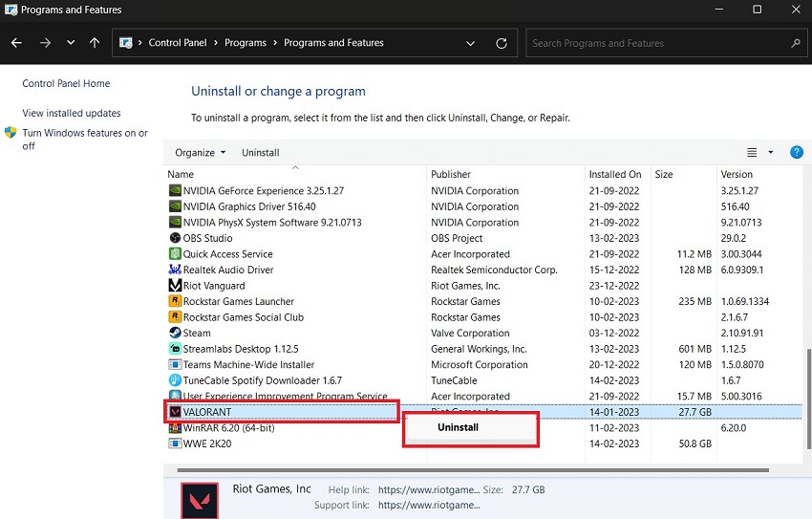Expand the address bar history dropdown
Image resolution: width=812 pixels, height=519 pixels.
(x=470, y=44)
